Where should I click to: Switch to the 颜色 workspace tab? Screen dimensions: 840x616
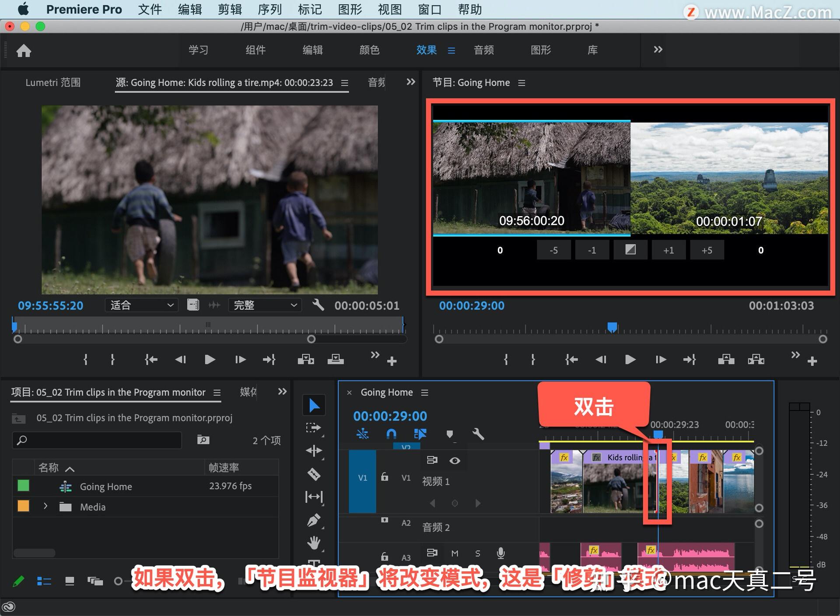370,50
